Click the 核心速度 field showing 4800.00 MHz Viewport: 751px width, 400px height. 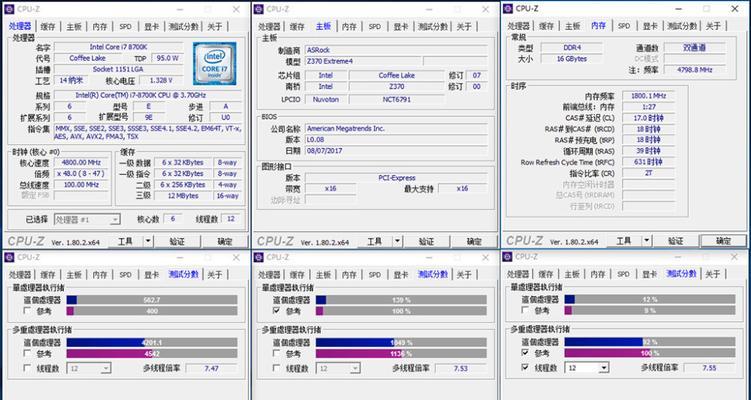coord(82,162)
